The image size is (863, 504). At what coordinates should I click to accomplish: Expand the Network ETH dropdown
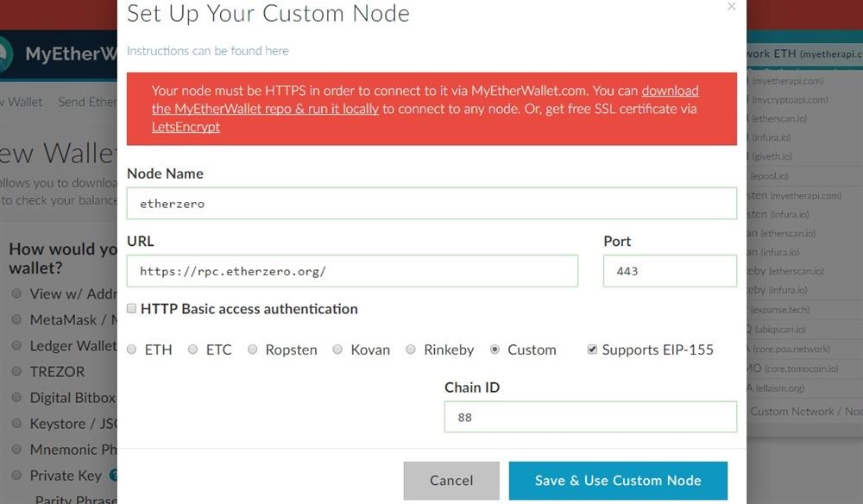click(x=804, y=54)
